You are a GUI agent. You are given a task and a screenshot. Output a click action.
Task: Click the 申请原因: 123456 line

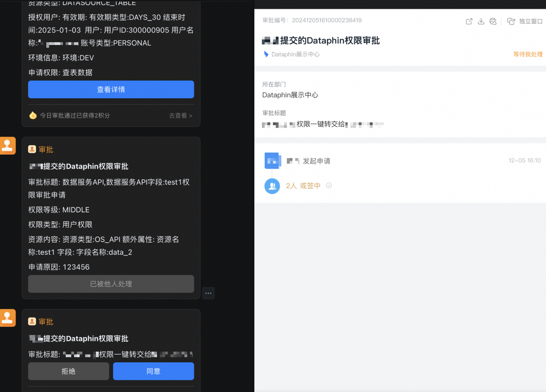(x=59, y=267)
